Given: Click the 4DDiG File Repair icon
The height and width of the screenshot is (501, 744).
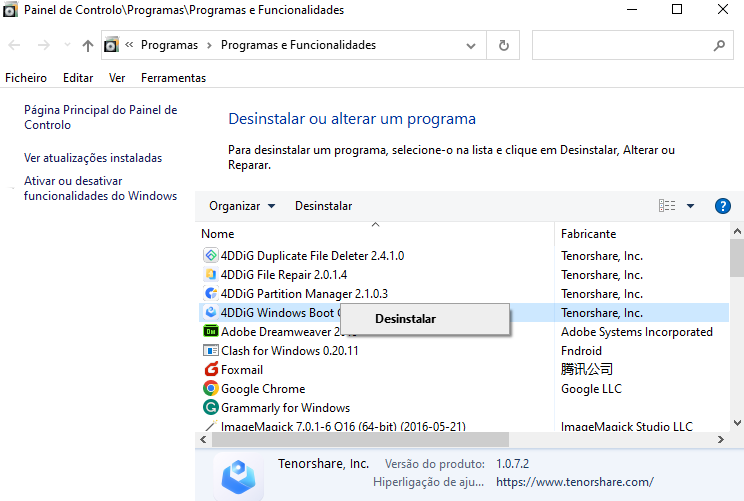Looking at the screenshot, I should (x=211, y=274).
